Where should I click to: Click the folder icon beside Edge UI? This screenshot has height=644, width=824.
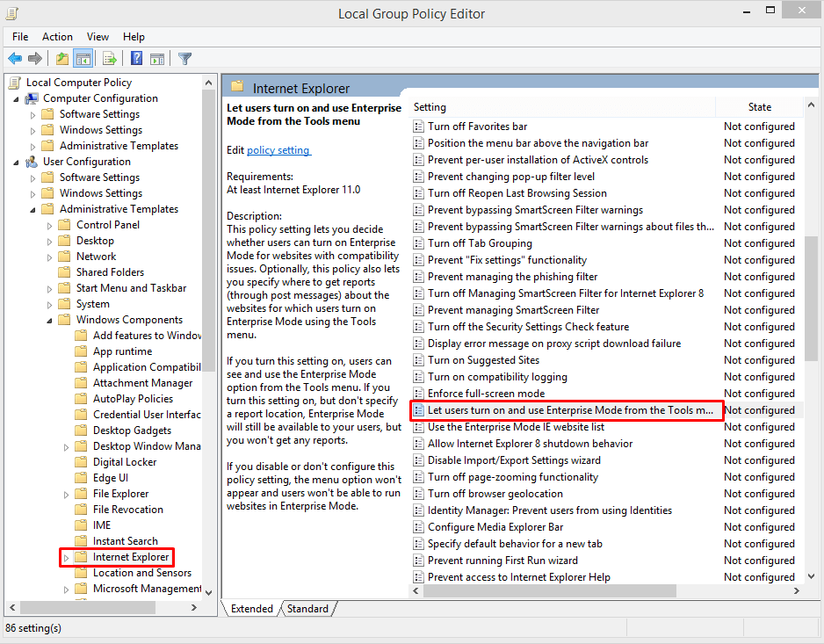81,478
